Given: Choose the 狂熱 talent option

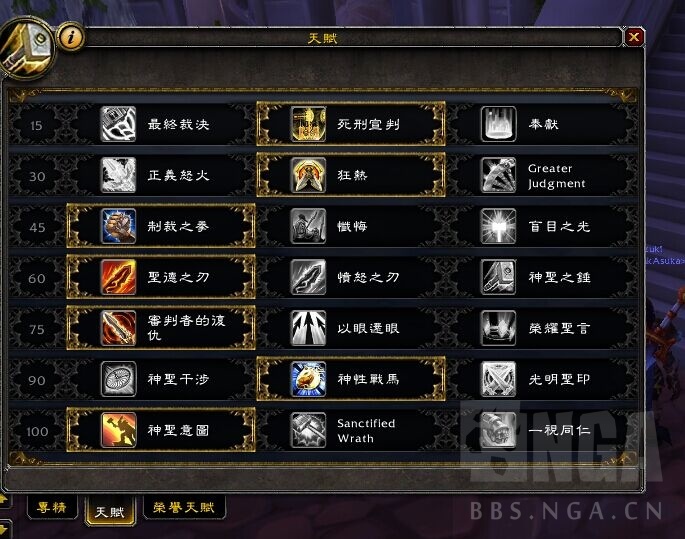Looking at the screenshot, I should click(x=351, y=175).
